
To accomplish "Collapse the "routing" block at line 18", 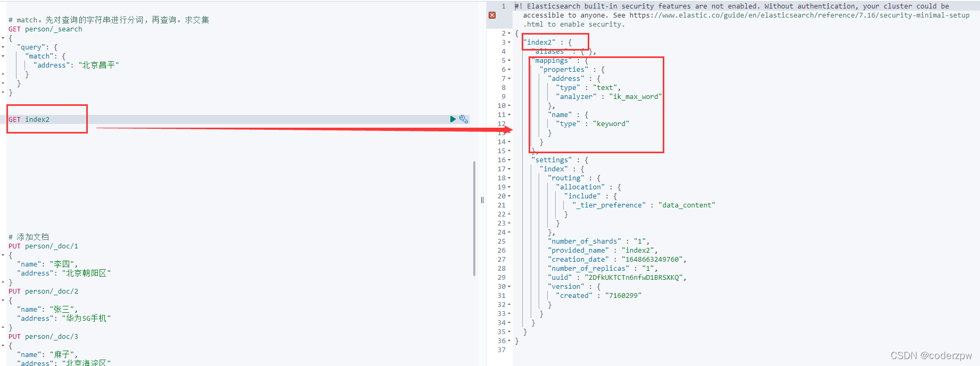I will point(509,178).
